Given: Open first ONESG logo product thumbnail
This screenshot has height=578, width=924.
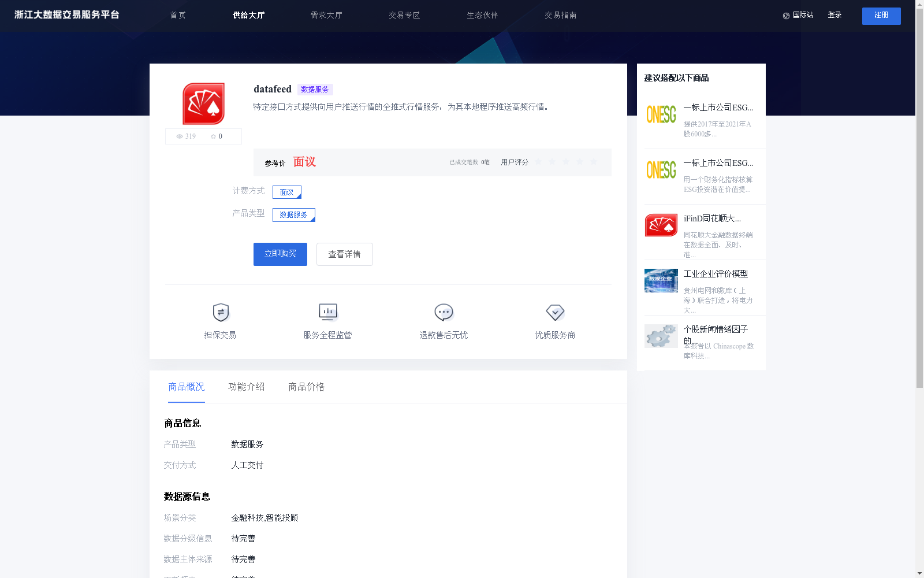Looking at the screenshot, I should 661,114.
